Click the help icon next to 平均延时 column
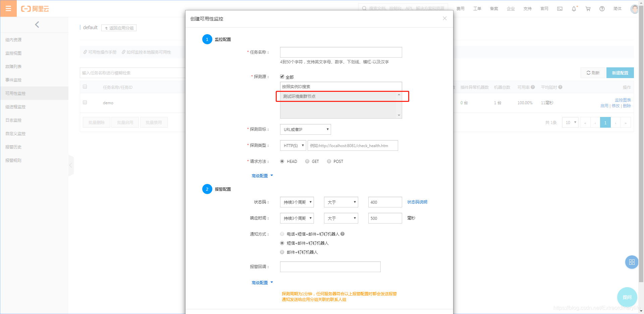 point(560,87)
